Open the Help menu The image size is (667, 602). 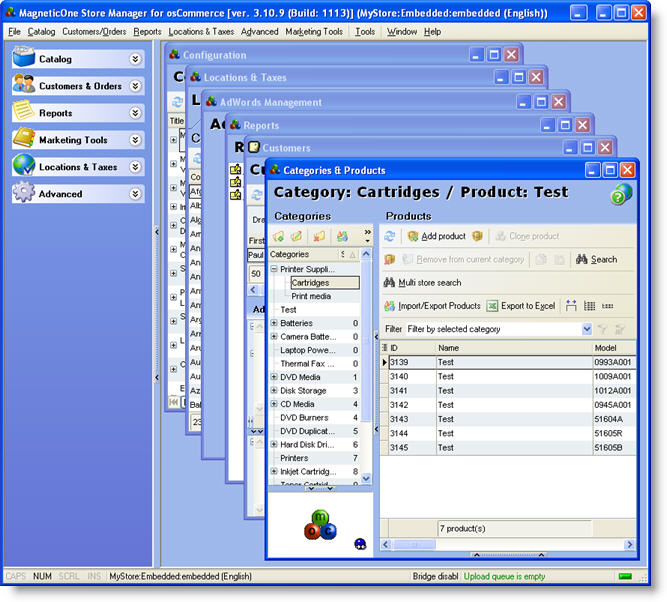pos(432,31)
